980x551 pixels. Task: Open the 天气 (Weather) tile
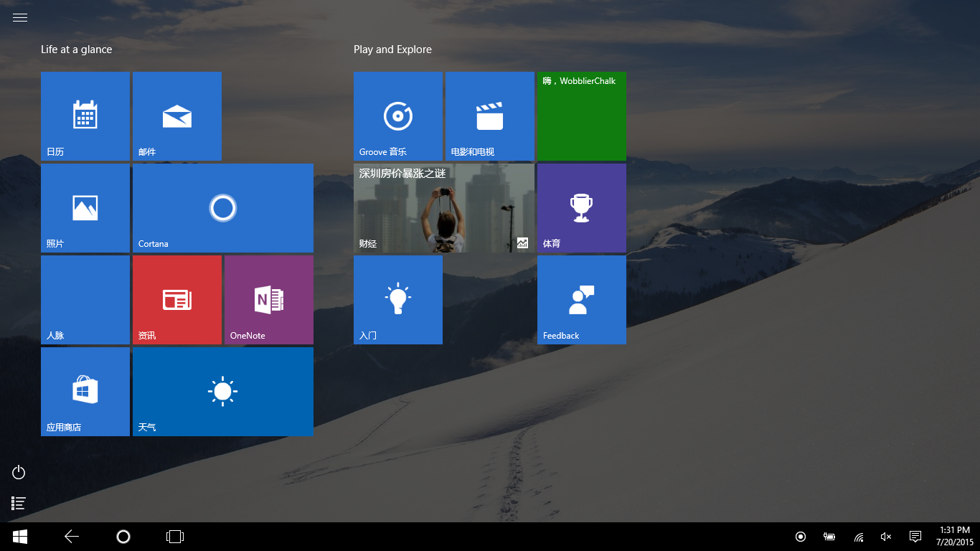point(222,391)
